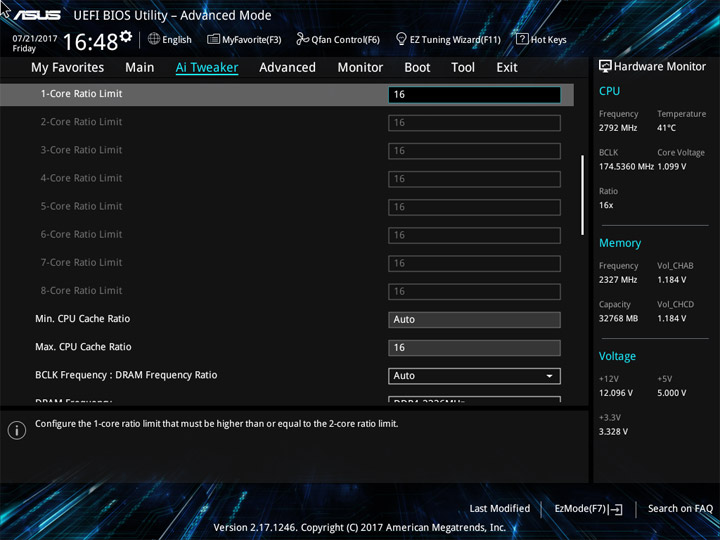Click the Qfan Control fan icon

(x=302, y=39)
